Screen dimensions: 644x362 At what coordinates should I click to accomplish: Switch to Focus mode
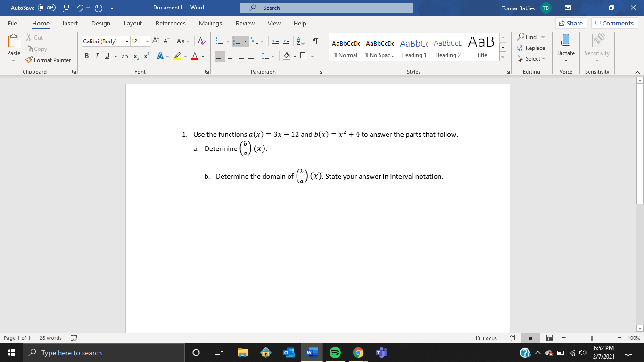pyautogui.click(x=486, y=338)
